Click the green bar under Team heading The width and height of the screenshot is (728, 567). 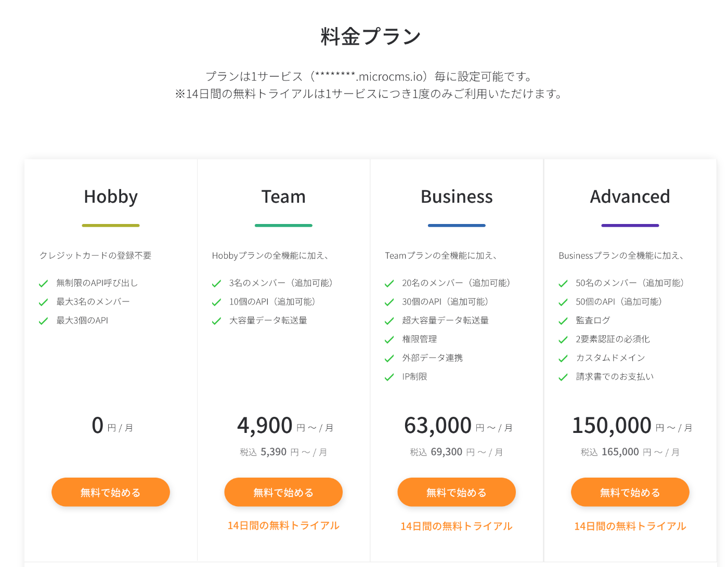point(283,226)
